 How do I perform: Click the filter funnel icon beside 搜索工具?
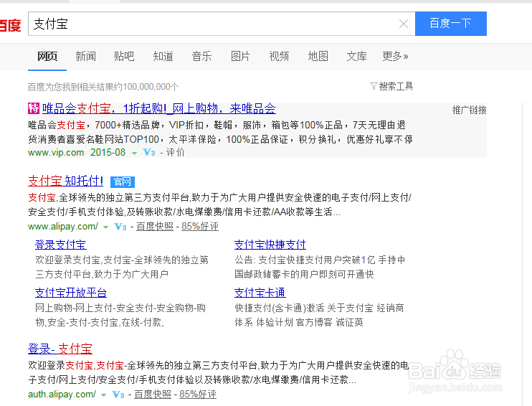(x=374, y=86)
